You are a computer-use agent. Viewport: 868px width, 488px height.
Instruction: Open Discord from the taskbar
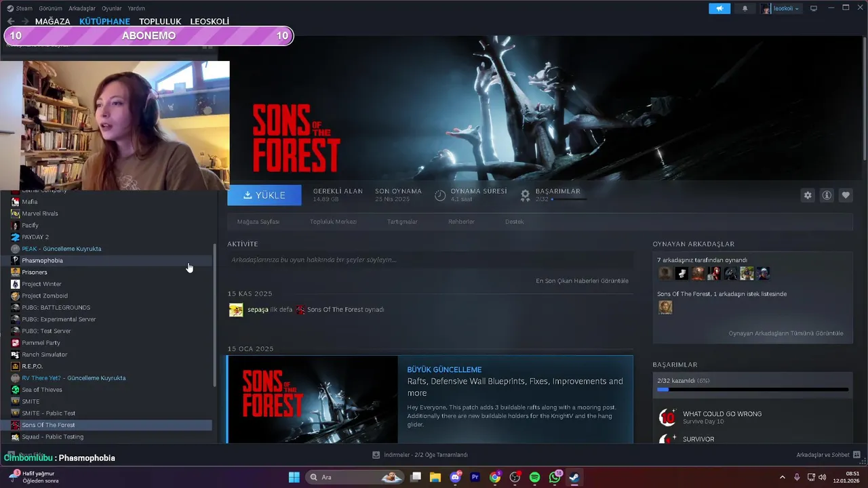click(456, 477)
